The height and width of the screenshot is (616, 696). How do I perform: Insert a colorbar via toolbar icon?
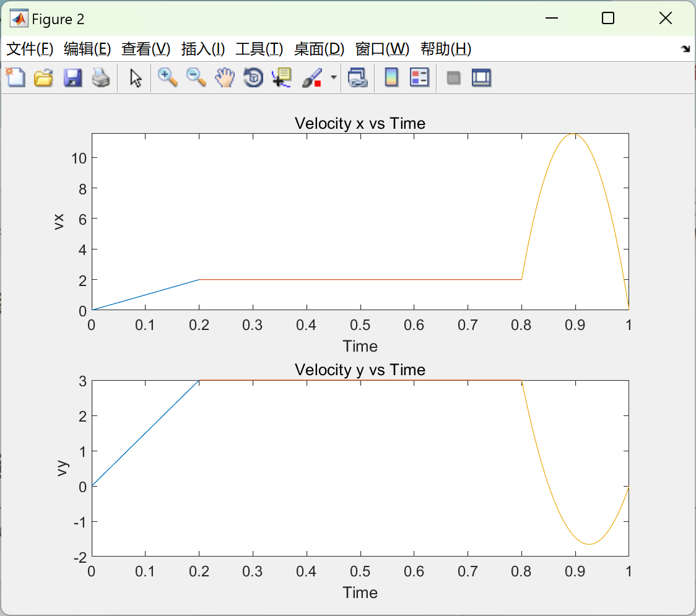coord(391,77)
